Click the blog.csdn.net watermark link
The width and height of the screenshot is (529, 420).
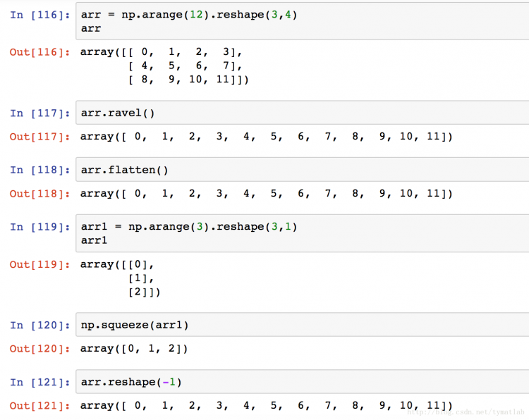point(466,412)
